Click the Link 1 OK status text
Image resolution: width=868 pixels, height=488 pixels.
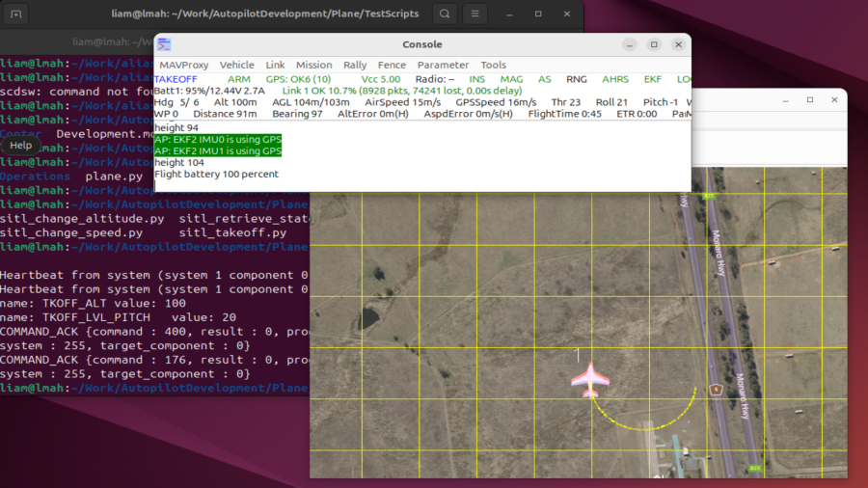(402, 91)
